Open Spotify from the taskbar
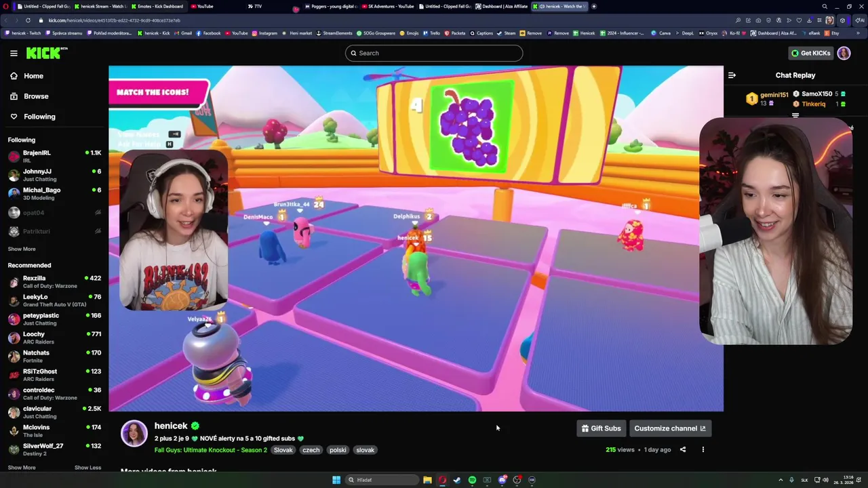The width and height of the screenshot is (868, 488). pyautogui.click(x=472, y=480)
